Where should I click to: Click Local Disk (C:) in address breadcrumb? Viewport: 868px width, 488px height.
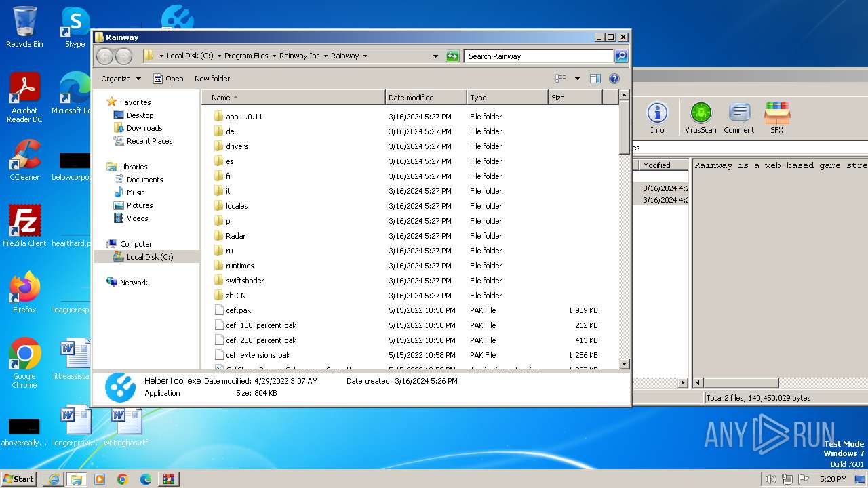click(190, 56)
